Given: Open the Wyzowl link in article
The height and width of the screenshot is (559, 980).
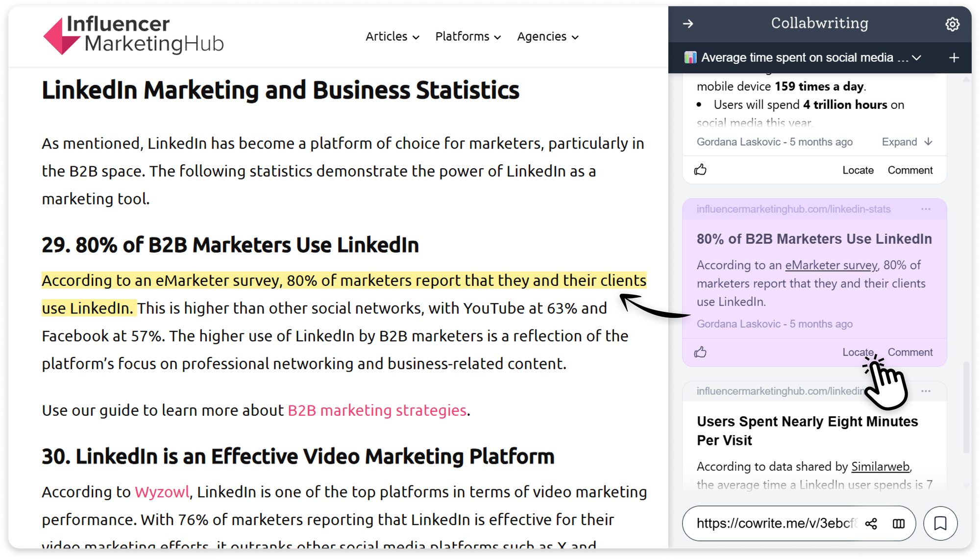Looking at the screenshot, I should pos(162,492).
